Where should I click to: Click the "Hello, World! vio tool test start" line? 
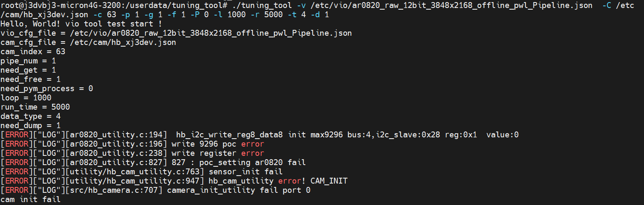pos(81,24)
